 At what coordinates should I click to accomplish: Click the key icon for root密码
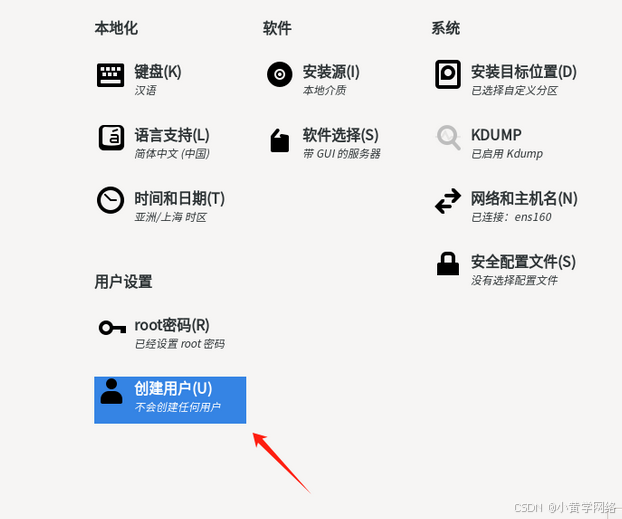(112, 328)
